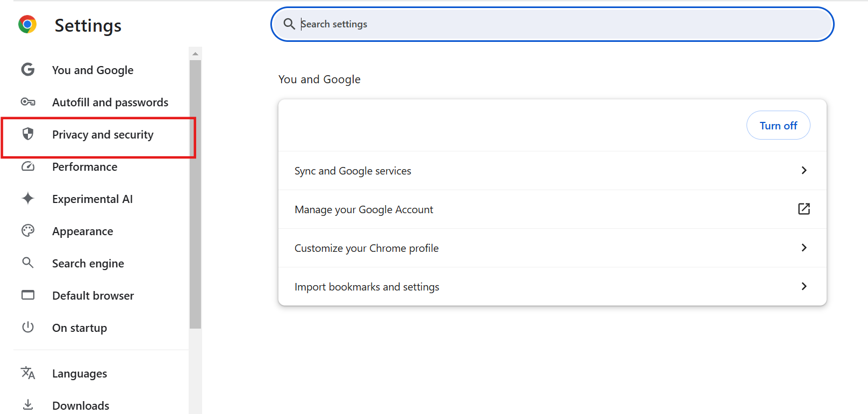Open Customize your Chrome profile

553,248
